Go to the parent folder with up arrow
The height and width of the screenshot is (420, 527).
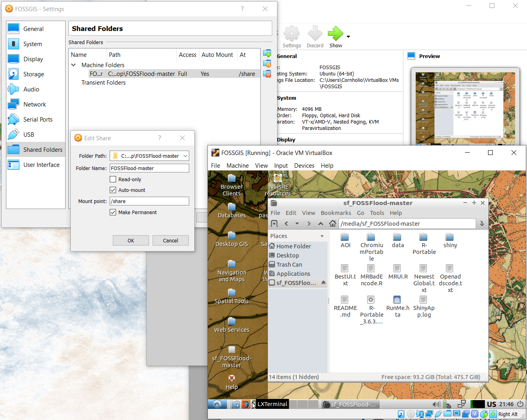321,224
